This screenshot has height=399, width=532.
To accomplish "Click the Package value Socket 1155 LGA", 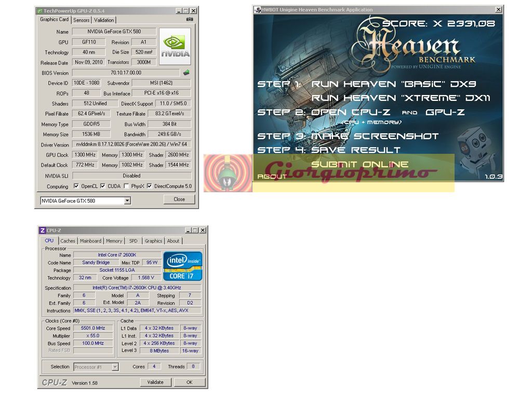I will 117,270.
